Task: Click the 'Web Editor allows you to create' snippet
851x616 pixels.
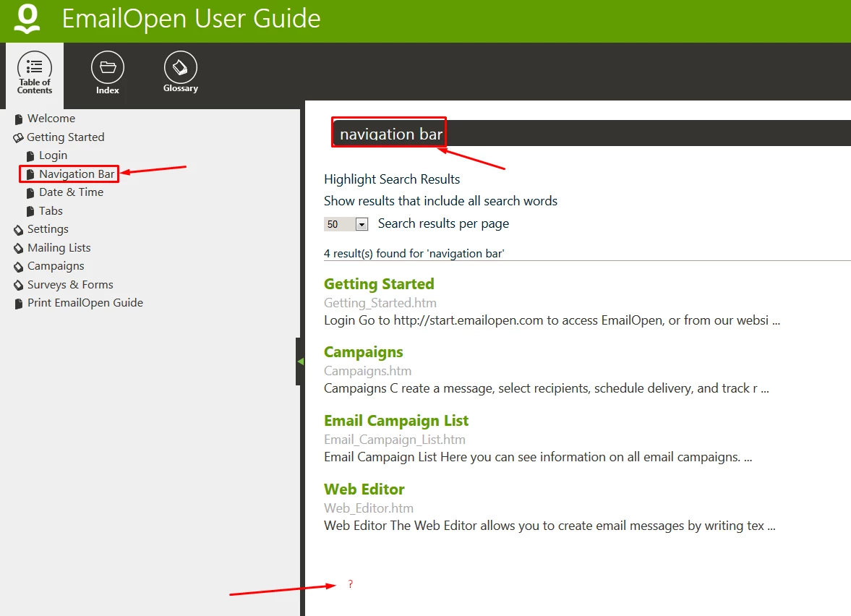Action: pos(549,526)
